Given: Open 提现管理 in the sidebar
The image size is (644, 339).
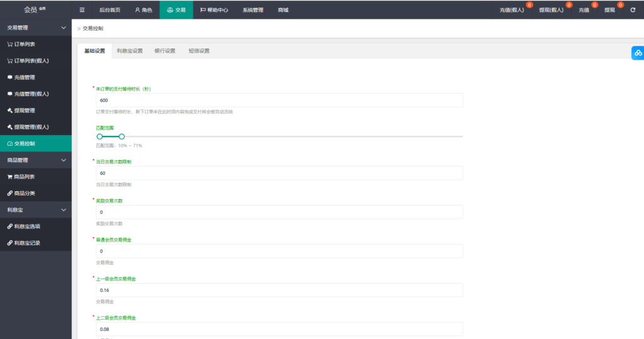Looking at the screenshot, I should (x=25, y=111).
